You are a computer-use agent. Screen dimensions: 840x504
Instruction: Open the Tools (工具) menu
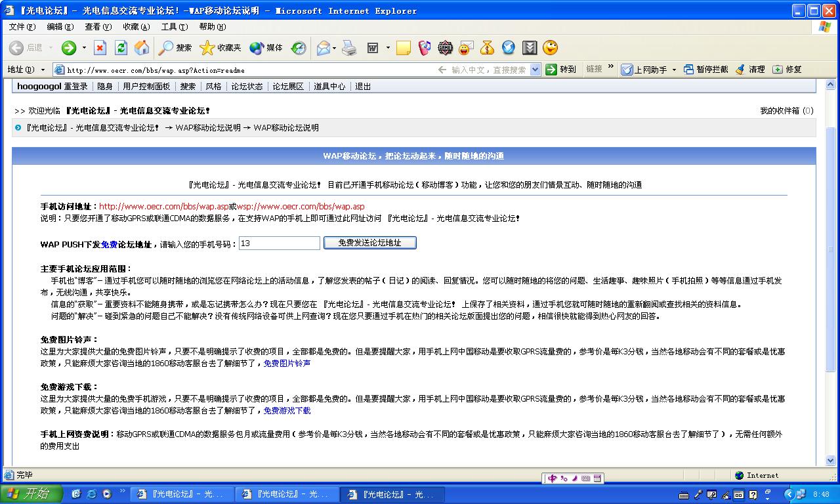174,27
